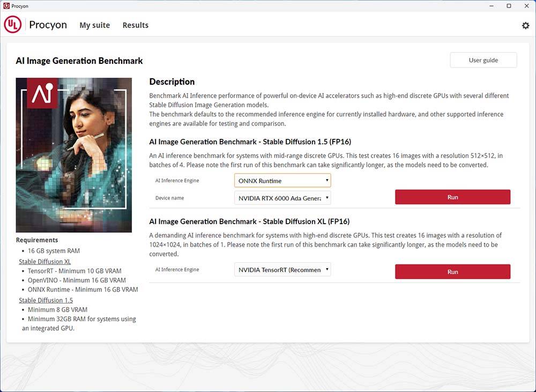Open the ONNX Runtime engine dropdown
536x392 pixels.
click(282, 181)
